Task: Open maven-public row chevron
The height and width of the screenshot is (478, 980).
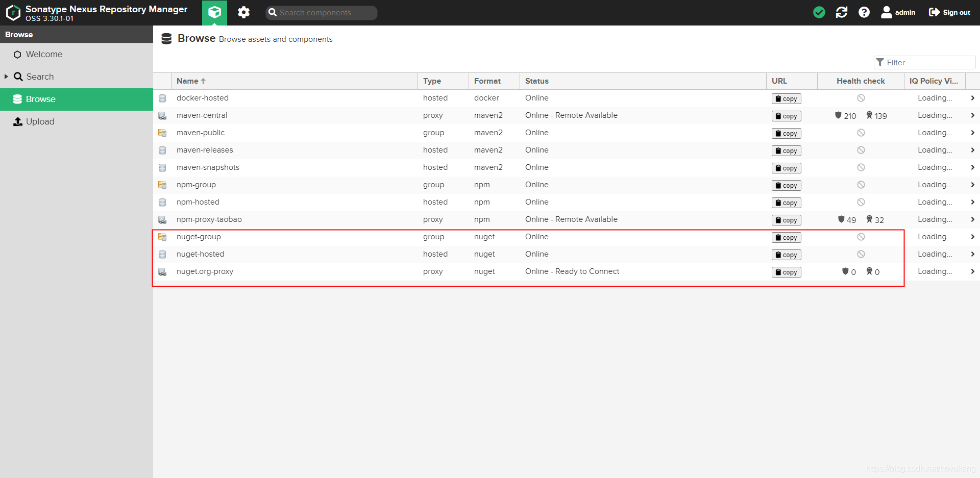Action: coord(972,133)
